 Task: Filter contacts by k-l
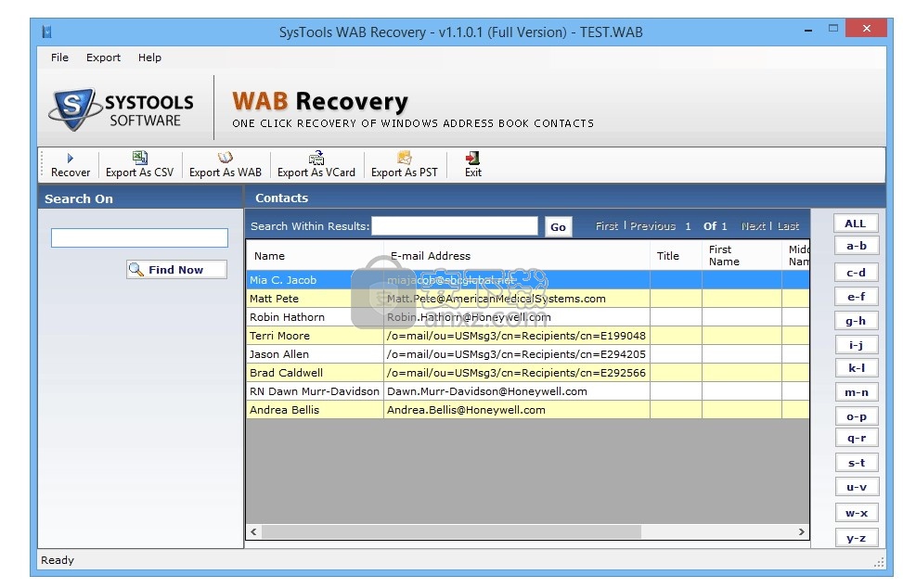click(857, 367)
